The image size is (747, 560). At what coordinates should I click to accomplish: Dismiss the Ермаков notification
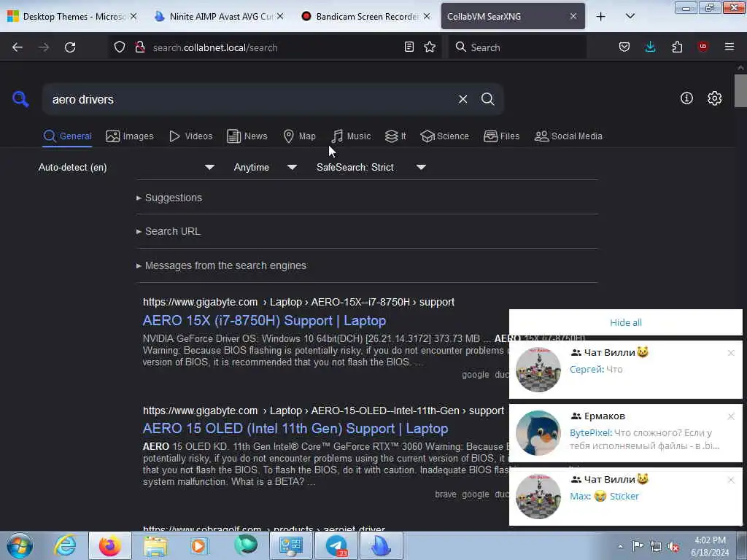coord(731,416)
